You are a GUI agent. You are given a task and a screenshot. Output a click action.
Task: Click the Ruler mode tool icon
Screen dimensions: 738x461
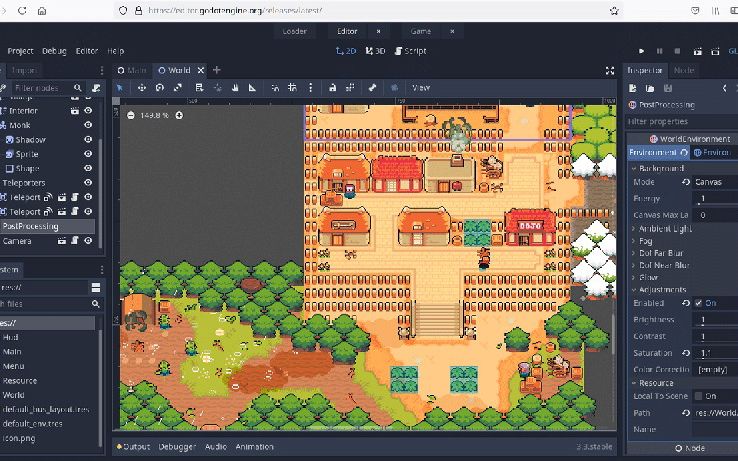[251, 88]
